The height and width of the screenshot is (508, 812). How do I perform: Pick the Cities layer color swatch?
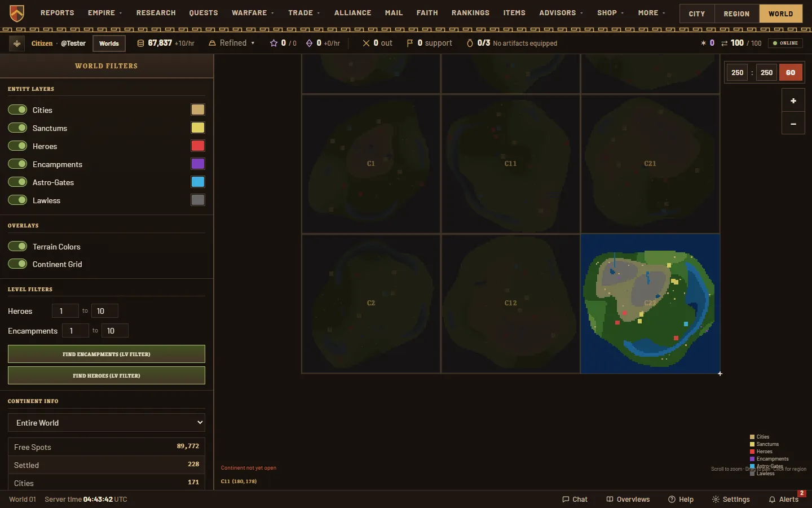(198, 110)
